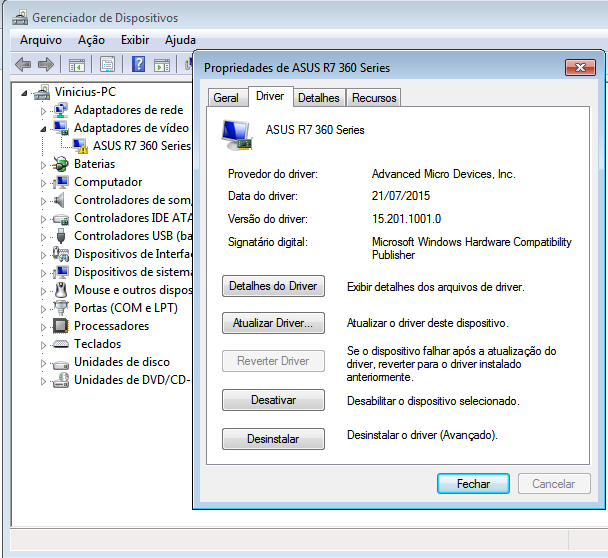Image resolution: width=608 pixels, height=558 pixels.
Task: Select the Driver tab
Action: click(x=270, y=96)
